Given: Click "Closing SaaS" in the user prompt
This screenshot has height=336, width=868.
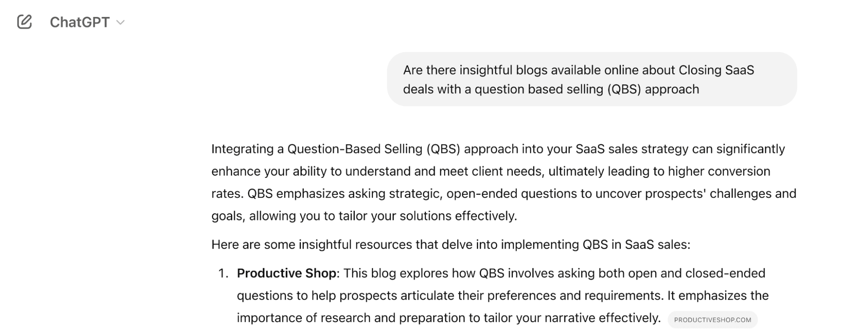Looking at the screenshot, I should pos(716,70).
